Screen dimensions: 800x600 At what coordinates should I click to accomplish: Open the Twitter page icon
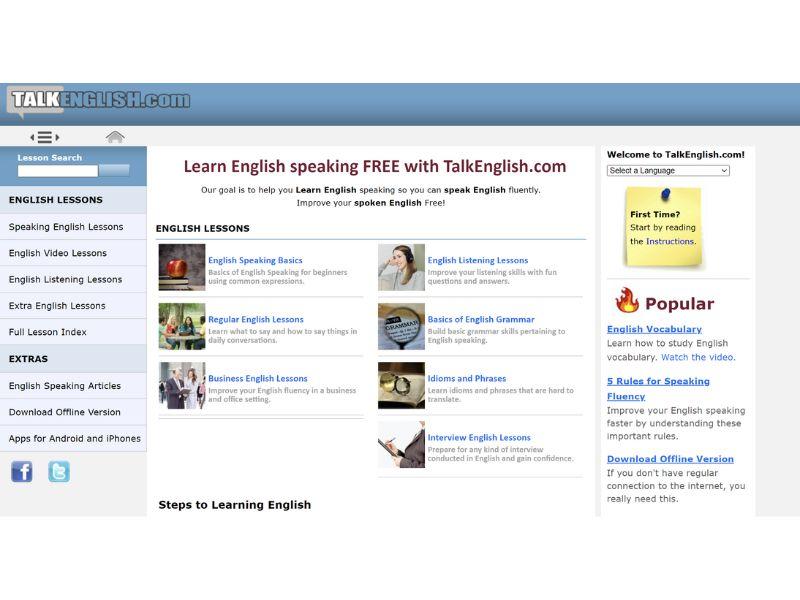pos(59,471)
